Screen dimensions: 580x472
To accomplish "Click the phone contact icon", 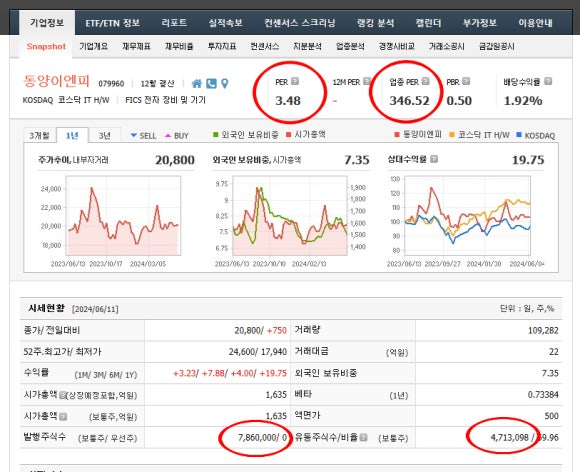I will pos(211,84).
